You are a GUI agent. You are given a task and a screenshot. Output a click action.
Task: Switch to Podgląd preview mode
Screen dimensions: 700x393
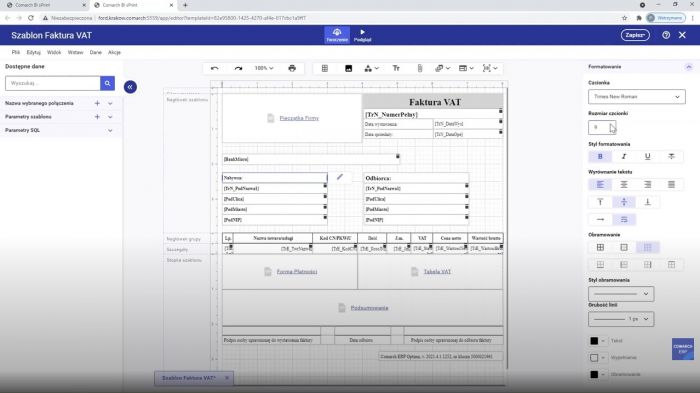tap(362, 35)
